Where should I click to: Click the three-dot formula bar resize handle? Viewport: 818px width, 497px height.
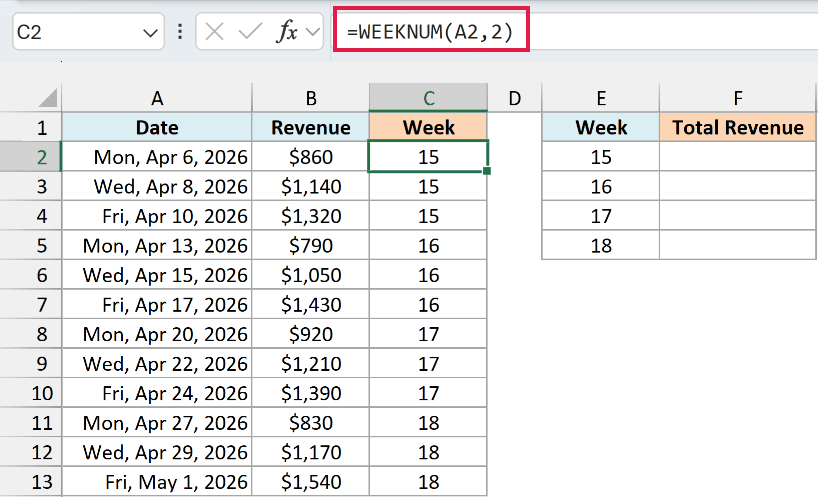[x=180, y=32]
